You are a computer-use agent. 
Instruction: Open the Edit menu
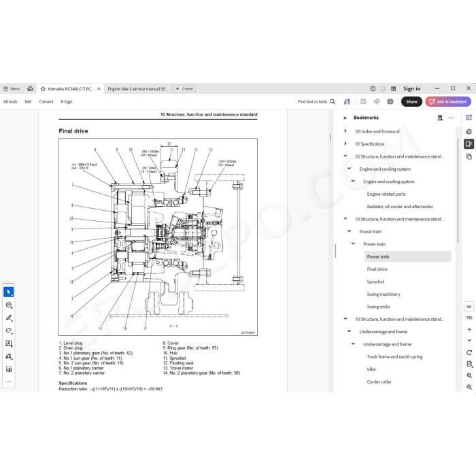(x=28, y=102)
